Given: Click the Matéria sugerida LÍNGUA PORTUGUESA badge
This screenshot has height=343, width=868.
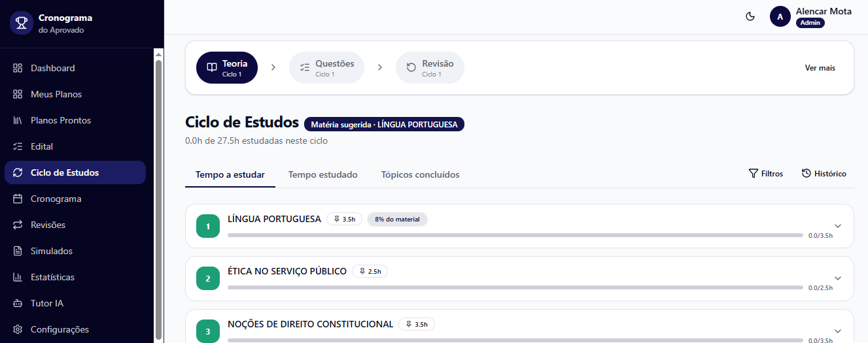Looking at the screenshot, I should [384, 124].
